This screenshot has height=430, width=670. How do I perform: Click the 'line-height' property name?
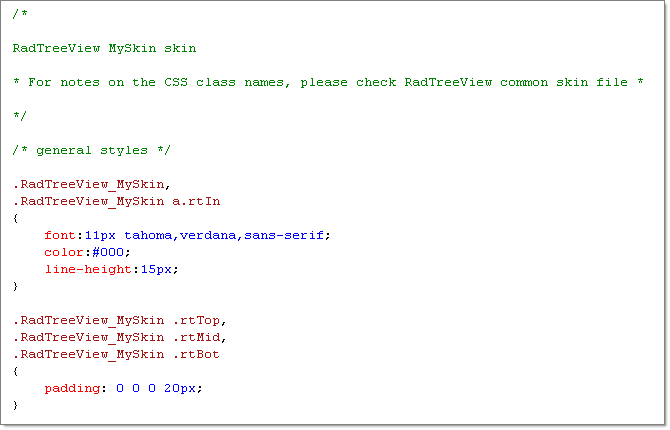(x=88, y=270)
